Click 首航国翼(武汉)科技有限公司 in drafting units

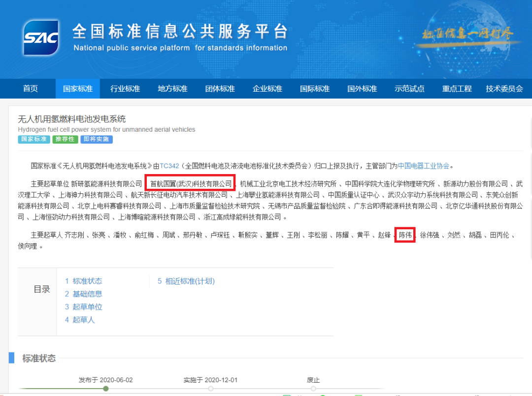191,184
